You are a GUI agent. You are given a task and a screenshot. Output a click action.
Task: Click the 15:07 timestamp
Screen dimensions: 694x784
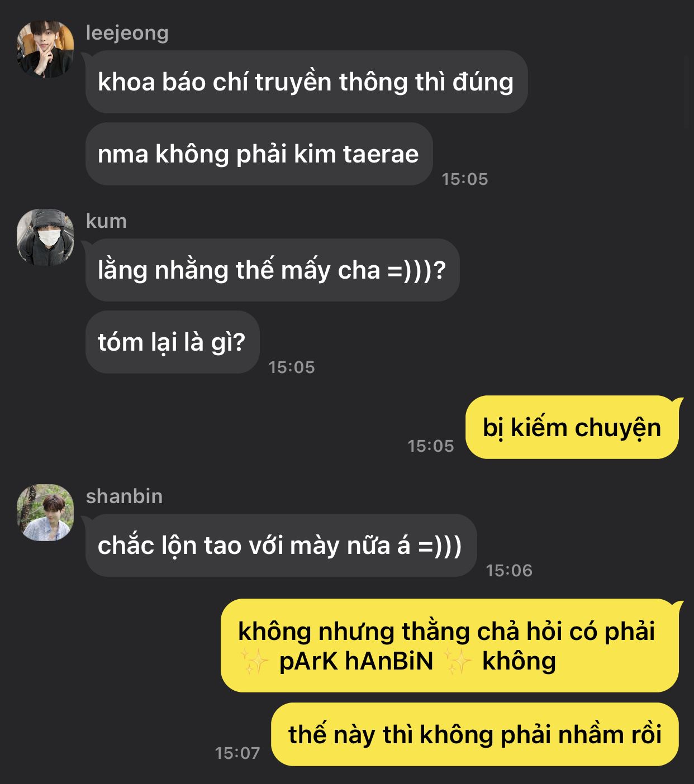coord(237,753)
